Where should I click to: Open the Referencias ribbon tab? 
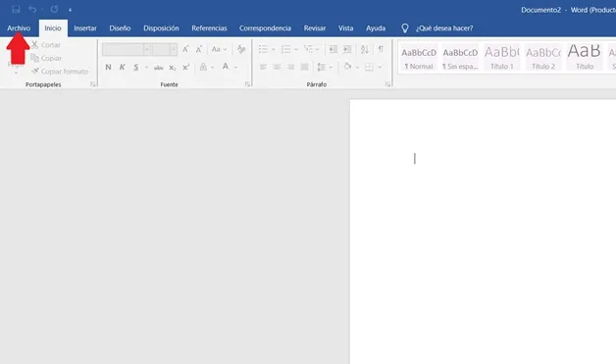pos(209,28)
